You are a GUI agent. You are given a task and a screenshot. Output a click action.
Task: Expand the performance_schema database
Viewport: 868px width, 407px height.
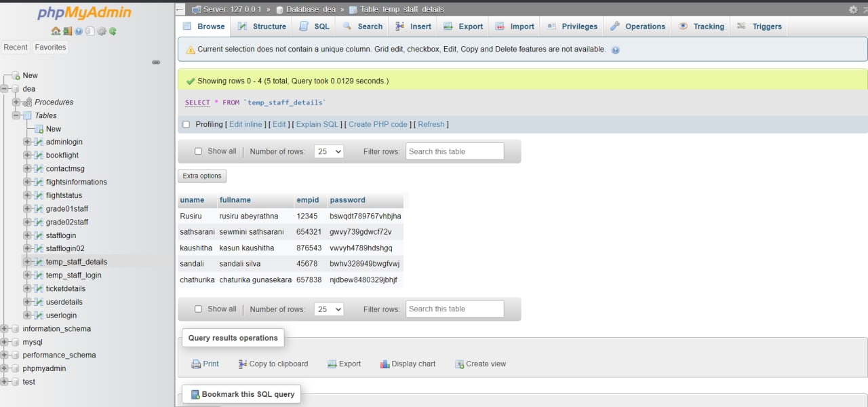[x=5, y=355]
